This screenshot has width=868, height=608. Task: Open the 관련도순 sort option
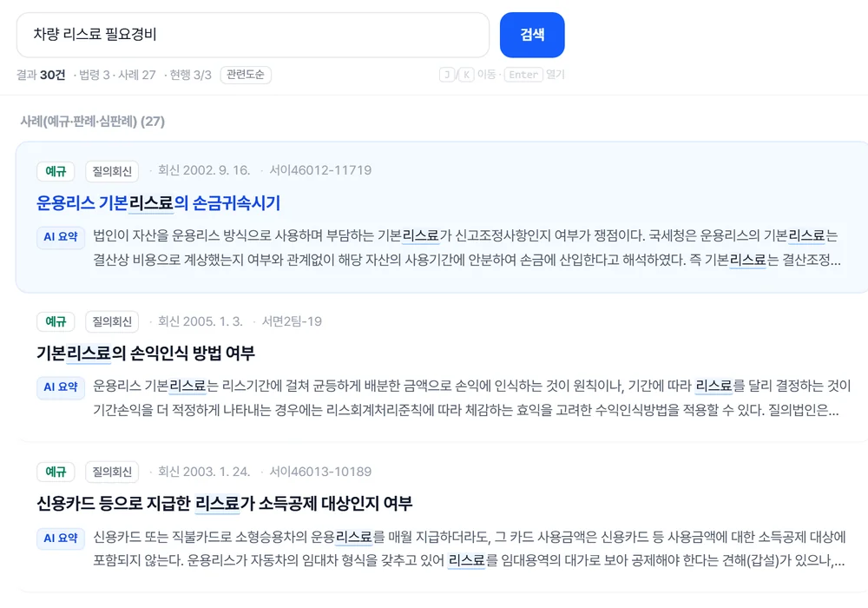coord(246,75)
